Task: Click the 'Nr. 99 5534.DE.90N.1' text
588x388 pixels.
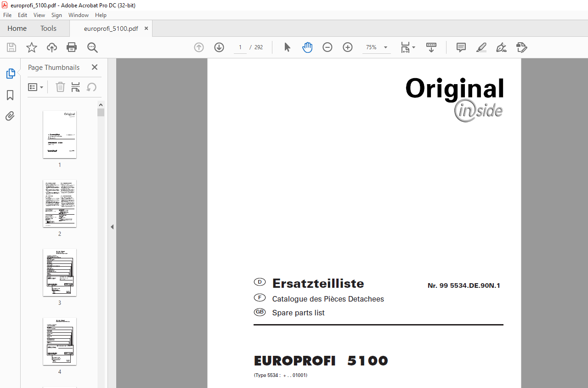Action: [x=464, y=285]
